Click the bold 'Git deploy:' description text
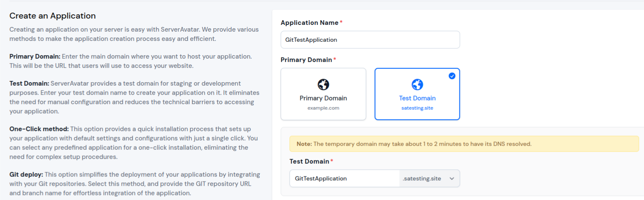 pos(26,175)
